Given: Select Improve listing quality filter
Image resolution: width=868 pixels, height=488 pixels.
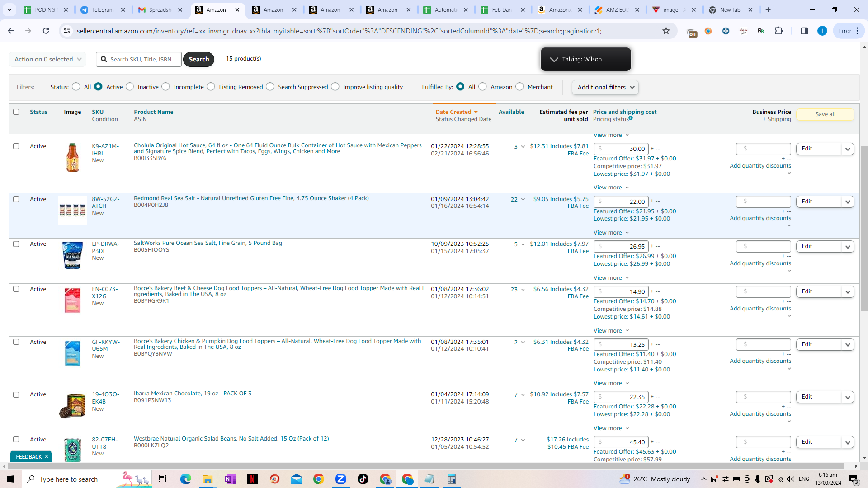Looking at the screenshot, I should [x=335, y=87].
